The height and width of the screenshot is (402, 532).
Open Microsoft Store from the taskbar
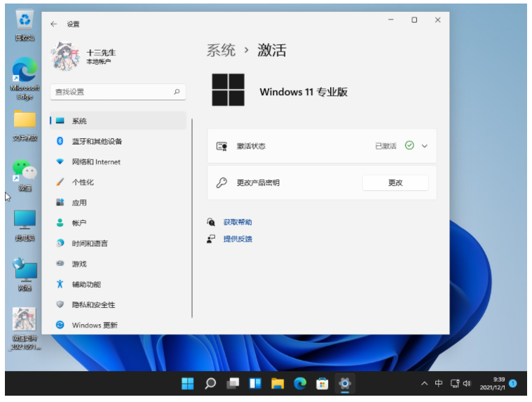(322, 384)
